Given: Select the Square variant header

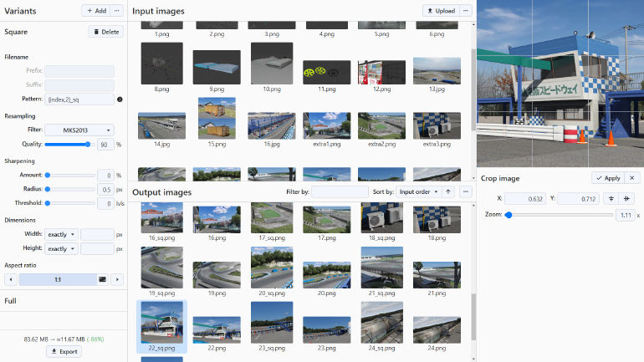Looking at the screenshot, I should [x=16, y=32].
